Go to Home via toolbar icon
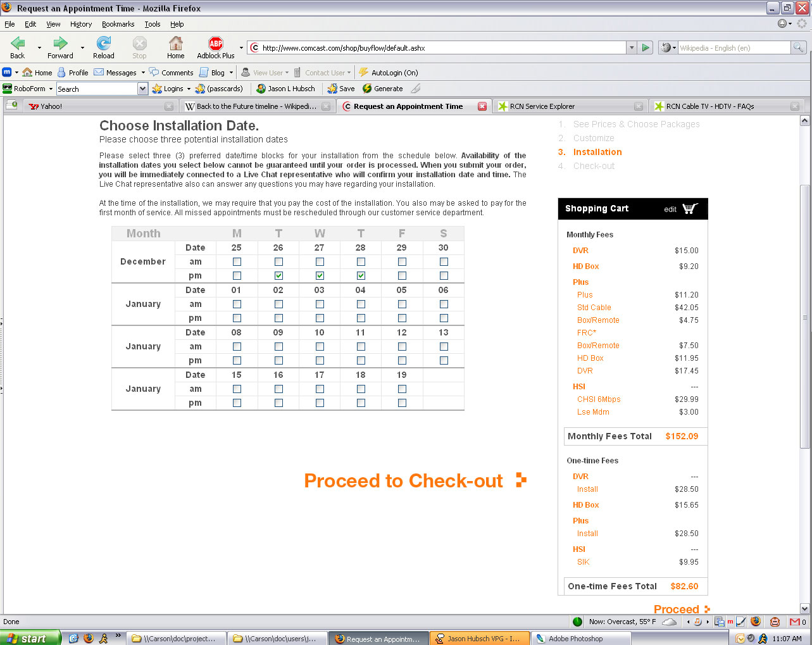The image size is (812, 645). coord(176,44)
